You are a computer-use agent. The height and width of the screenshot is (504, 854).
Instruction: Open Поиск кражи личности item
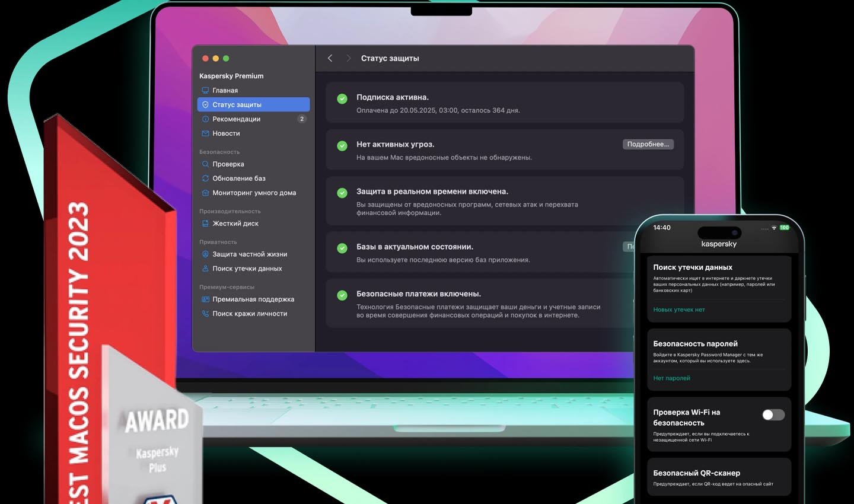253,314
